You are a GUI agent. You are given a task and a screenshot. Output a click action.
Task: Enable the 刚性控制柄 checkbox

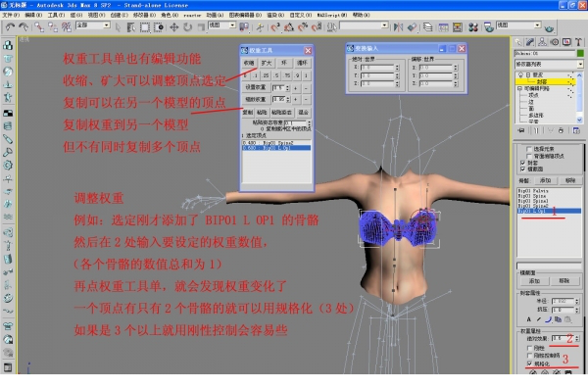click(x=529, y=356)
